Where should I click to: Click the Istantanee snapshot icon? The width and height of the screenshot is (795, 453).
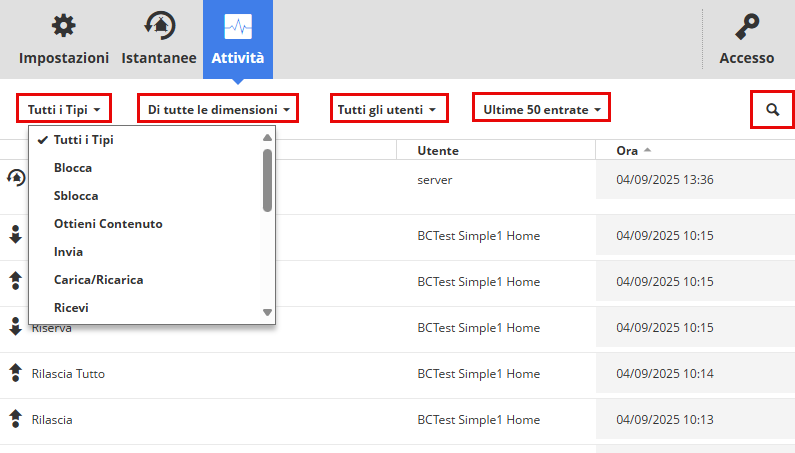point(158,26)
